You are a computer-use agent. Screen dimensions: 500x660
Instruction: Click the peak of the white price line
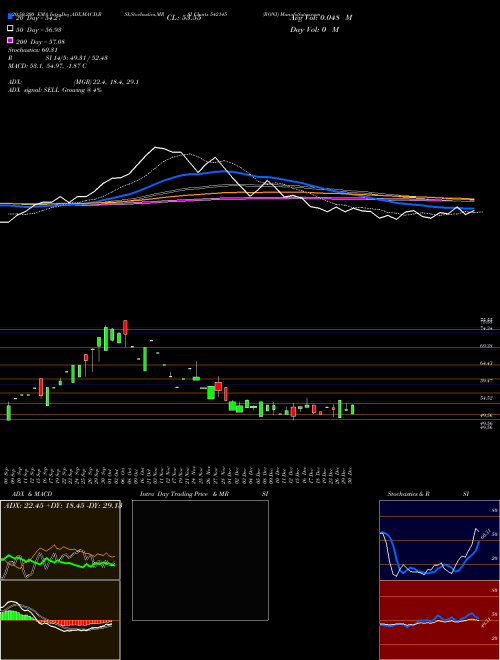click(156, 147)
